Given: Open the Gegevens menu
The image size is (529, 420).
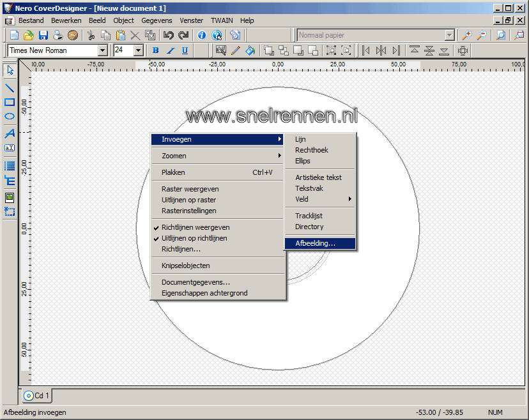Looking at the screenshot, I should point(157,20).
